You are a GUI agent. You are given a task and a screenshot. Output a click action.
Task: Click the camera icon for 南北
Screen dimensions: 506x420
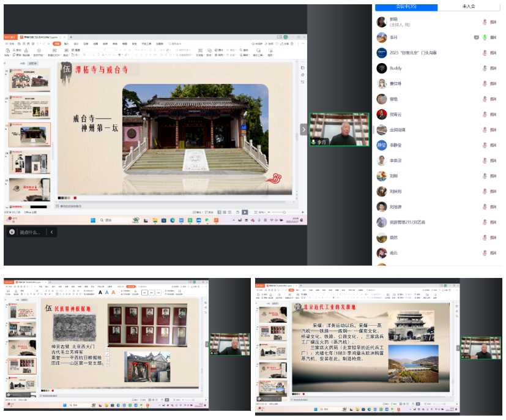(493, 252)
